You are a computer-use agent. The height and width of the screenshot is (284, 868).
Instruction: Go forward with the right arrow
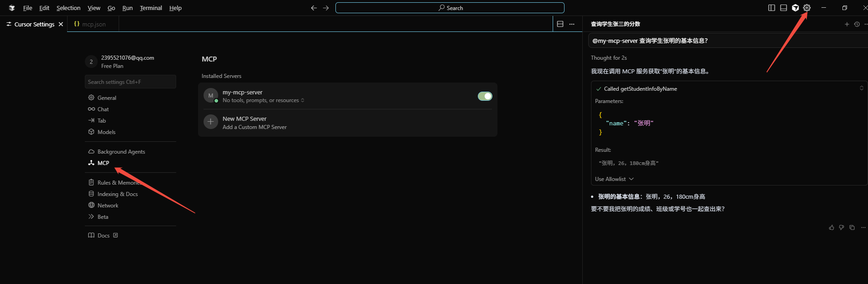pos(326,8)
